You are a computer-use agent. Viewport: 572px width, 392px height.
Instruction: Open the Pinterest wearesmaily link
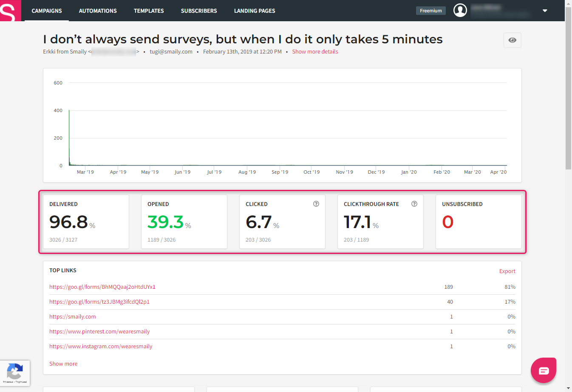(x=99, y=331)
